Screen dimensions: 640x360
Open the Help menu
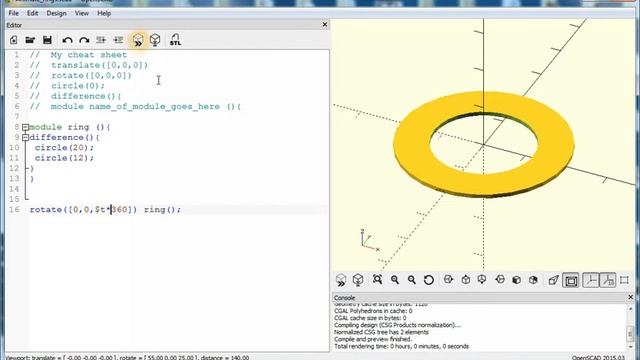coord(104,13)
